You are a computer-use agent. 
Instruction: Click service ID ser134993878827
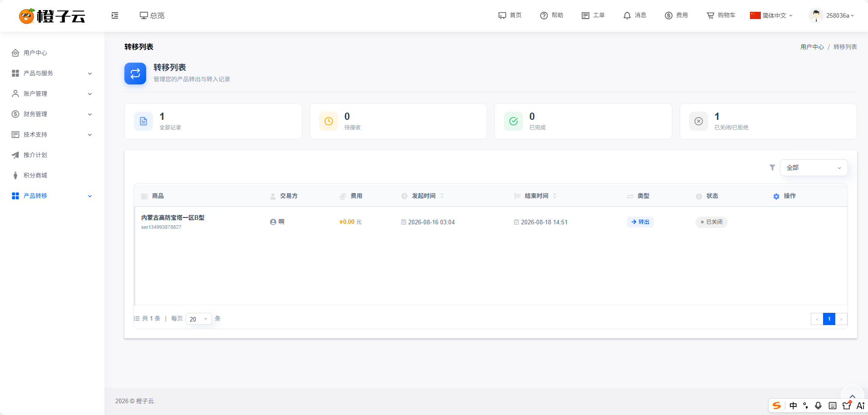coord(161,227)
